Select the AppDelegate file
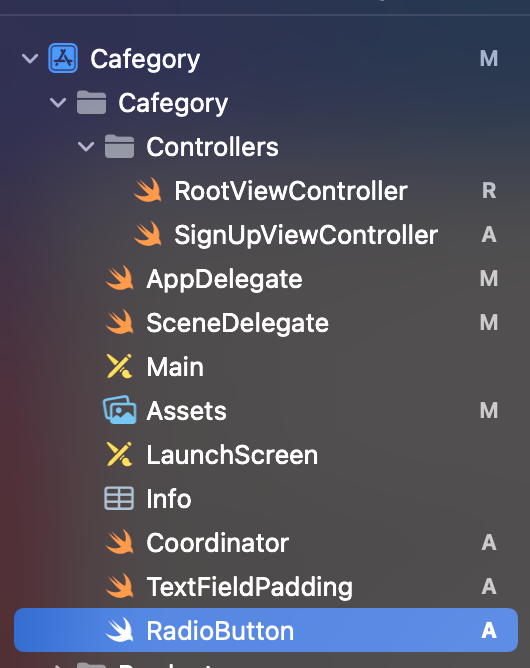The image size is (530, 668). 224,279
